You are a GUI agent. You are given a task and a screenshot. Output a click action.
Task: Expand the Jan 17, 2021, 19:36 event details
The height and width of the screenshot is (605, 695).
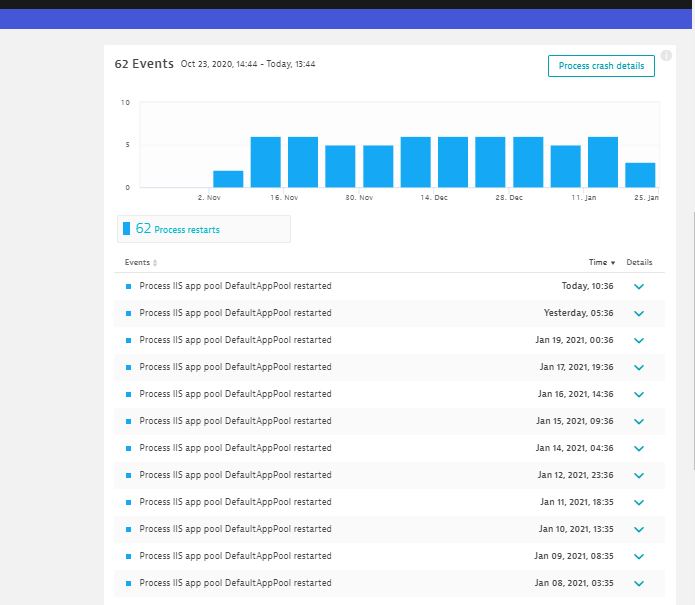(x=639, y=367)
